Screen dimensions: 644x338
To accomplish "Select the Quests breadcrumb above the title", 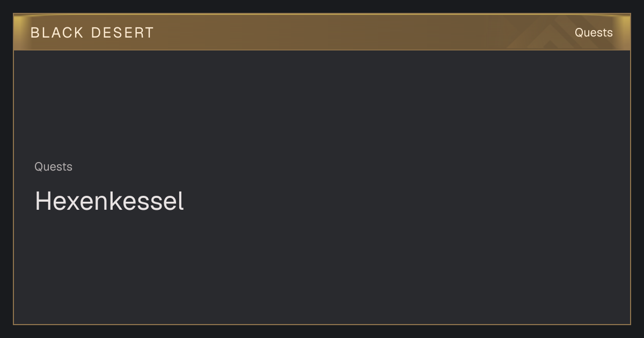I will [53, 167].
